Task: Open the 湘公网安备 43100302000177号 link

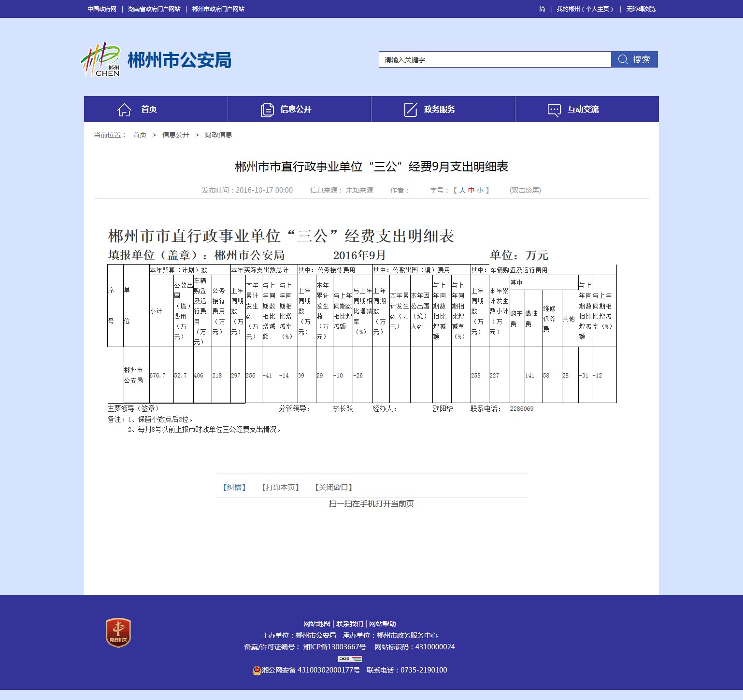Action: click(x=311, y=670)
